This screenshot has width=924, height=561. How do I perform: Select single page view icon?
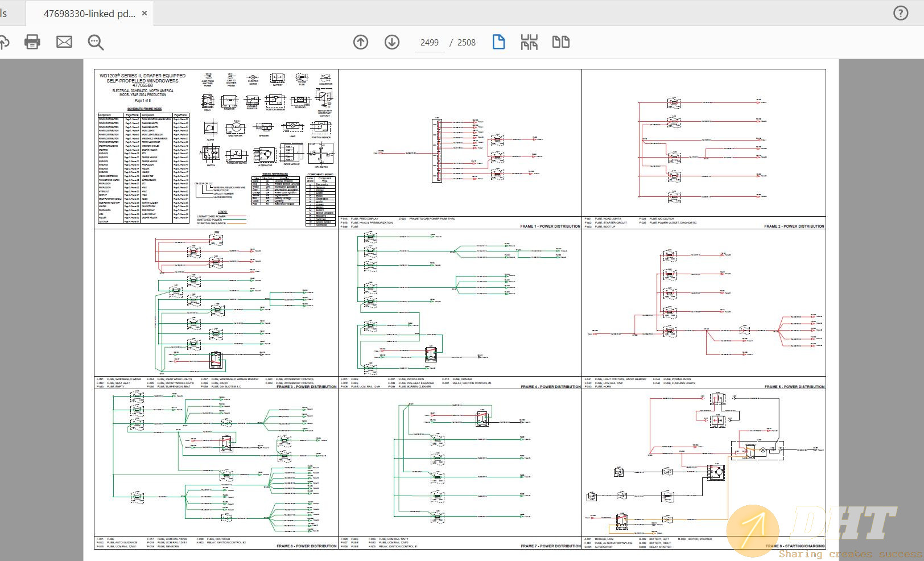(x=498, y=42)
